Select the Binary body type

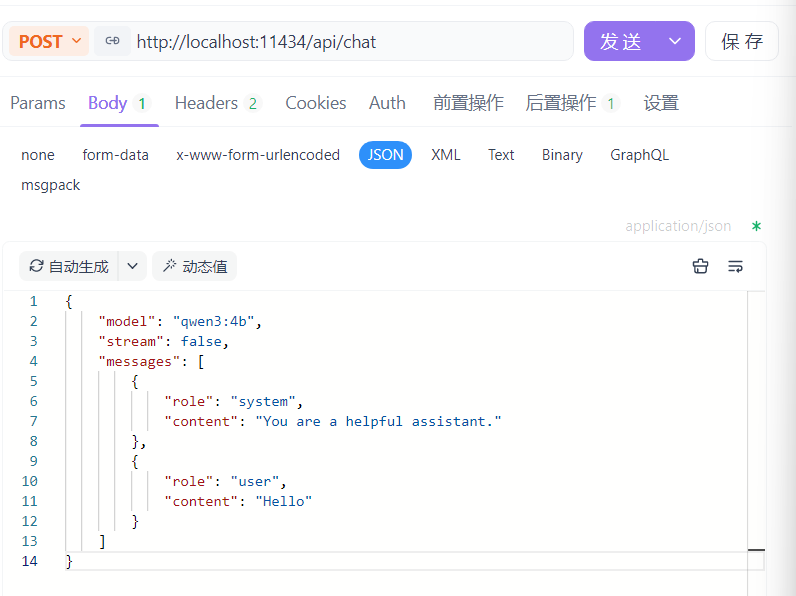(562, 155)
